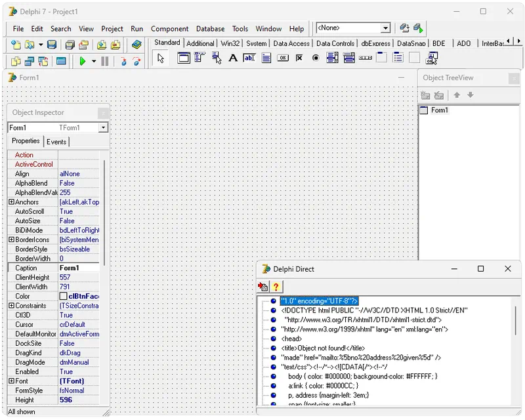Select the GroupBox component icon
525x420 pixels.
pos(382,58)
